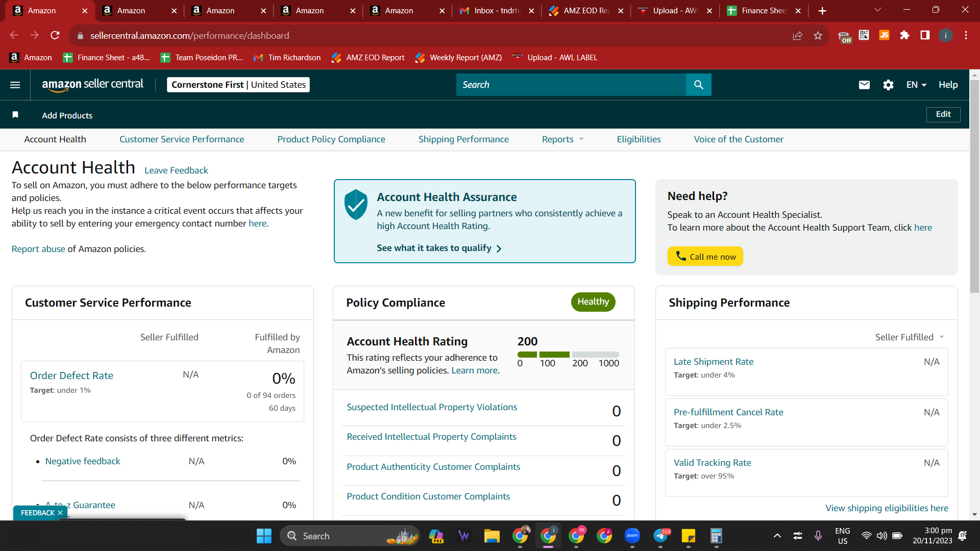Image resolution: width=980 pixels, height=551 pixels.
Task: Click the Windows taskbar Search box
Action: pos(350,536)
